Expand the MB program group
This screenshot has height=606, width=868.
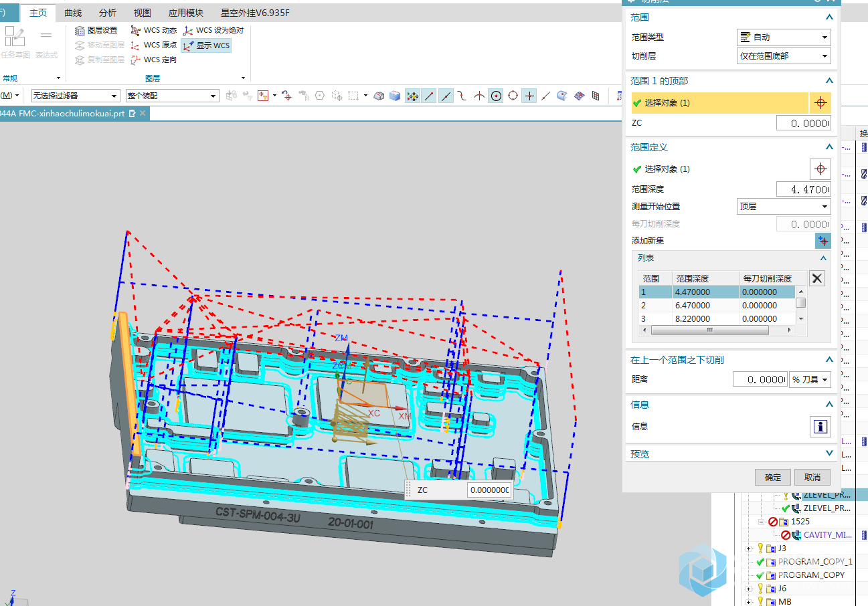tap(749, 602)
